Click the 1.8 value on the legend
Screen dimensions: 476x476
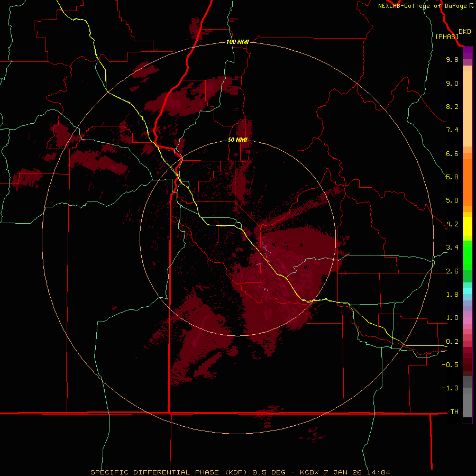(452, 295)
